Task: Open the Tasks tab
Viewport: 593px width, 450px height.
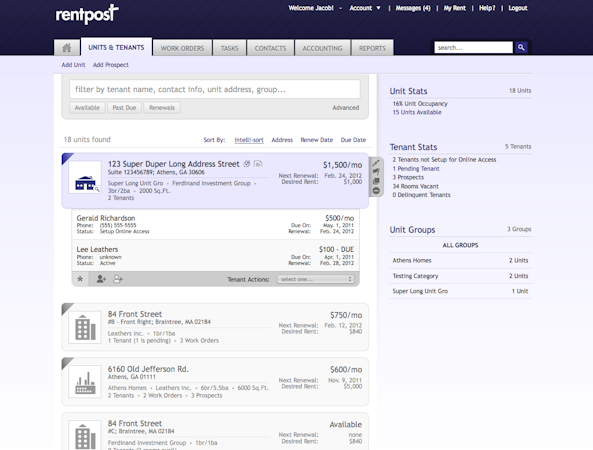Action: tap(230, 48)
